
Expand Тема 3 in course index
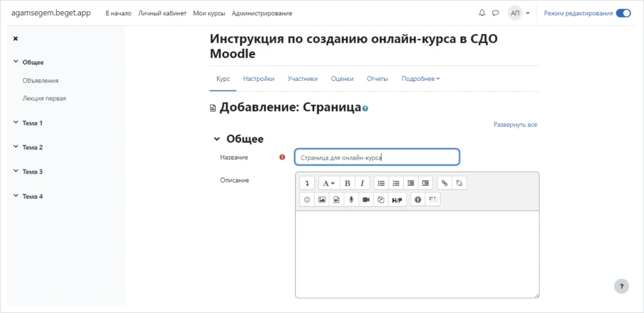pos(15,171)
